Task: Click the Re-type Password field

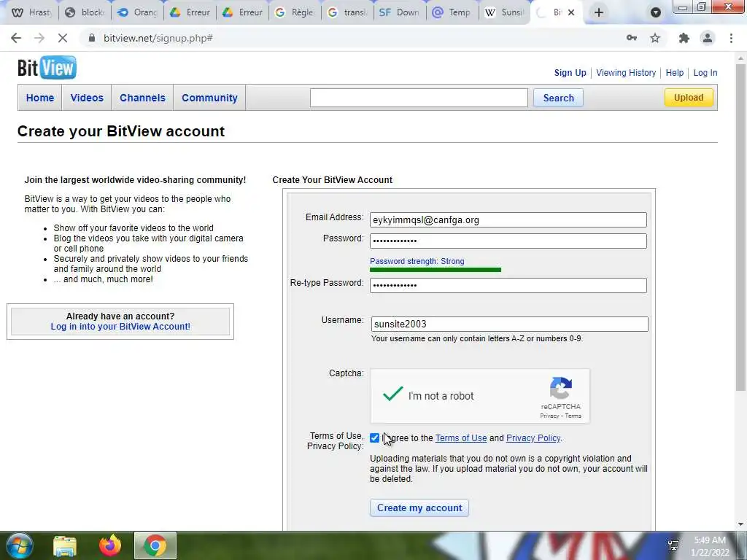Action: coord(508,285)
